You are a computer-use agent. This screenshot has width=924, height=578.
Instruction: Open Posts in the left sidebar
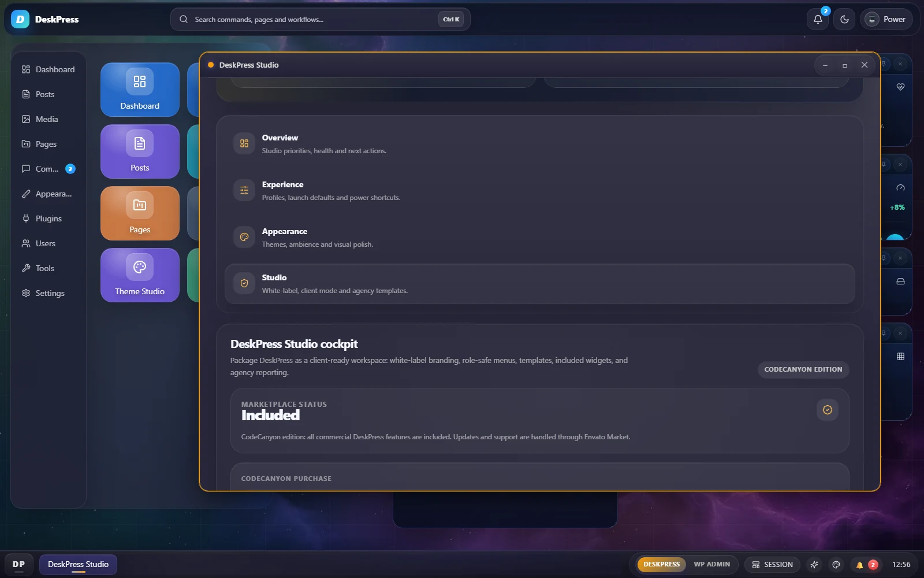pos(49,94)
